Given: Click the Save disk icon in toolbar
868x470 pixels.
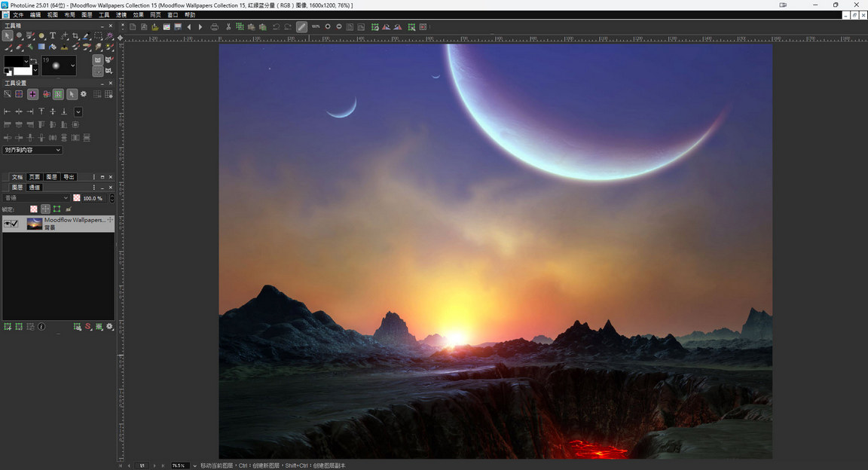Looking at the screenshot, I should click(178, 27).
